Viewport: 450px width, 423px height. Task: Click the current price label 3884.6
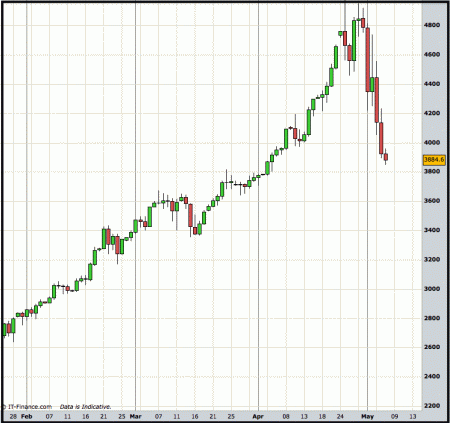click(434, 160)
